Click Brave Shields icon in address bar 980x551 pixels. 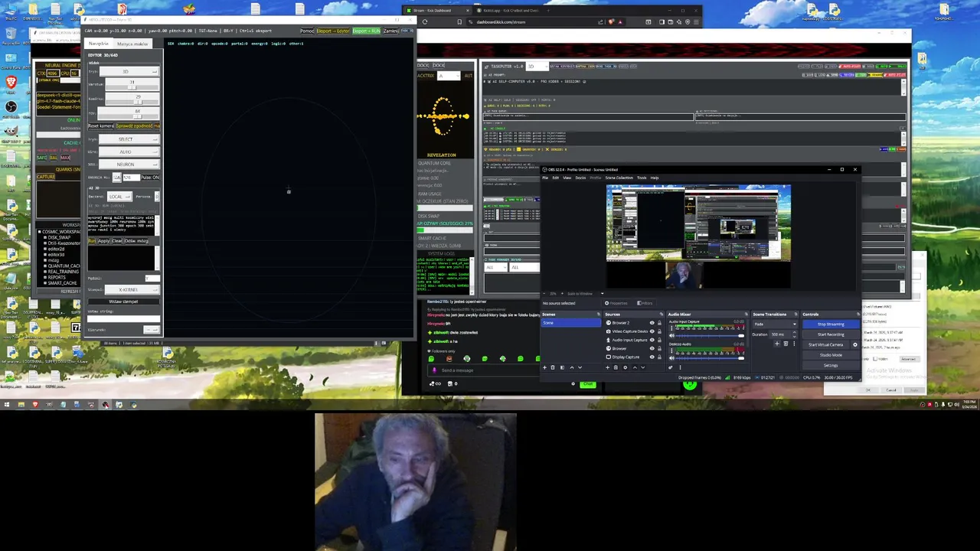[611, 21]
